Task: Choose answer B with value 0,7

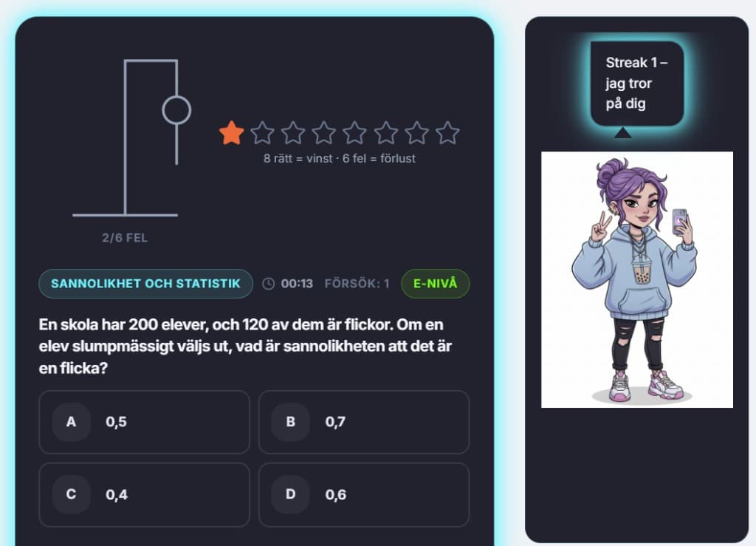Action: click(x=364, y=422)
